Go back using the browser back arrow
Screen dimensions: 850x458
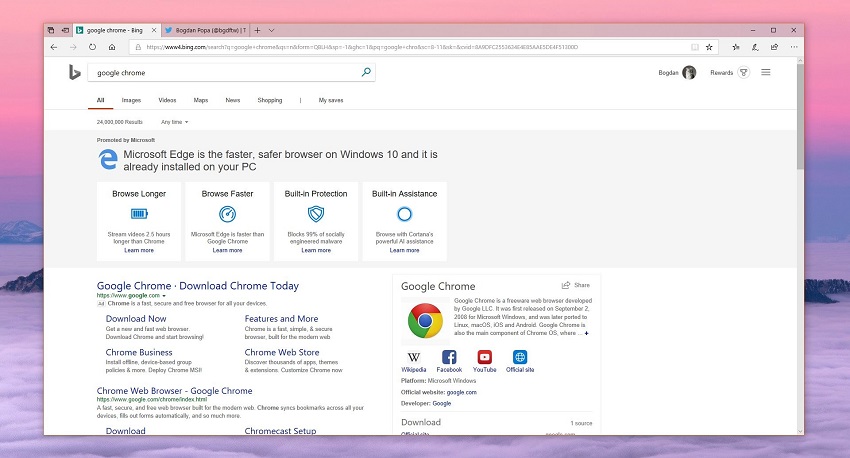click(x=54, y=47)
